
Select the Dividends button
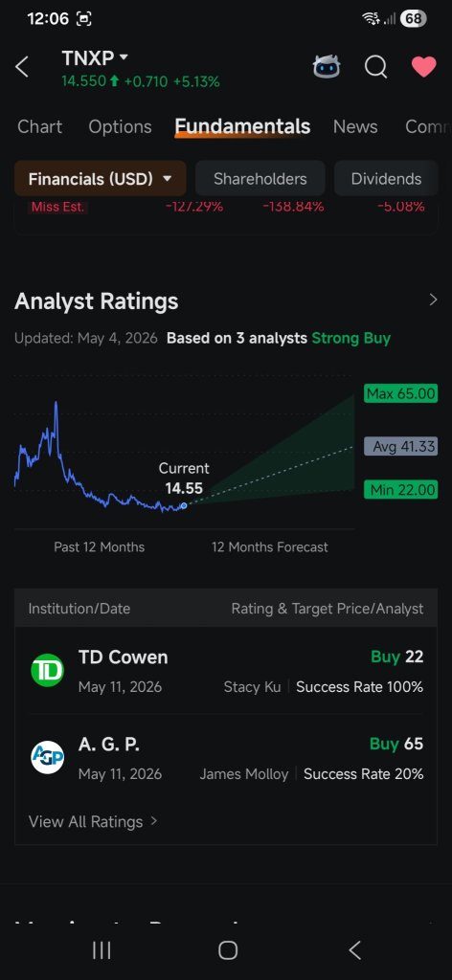point(386,179)
